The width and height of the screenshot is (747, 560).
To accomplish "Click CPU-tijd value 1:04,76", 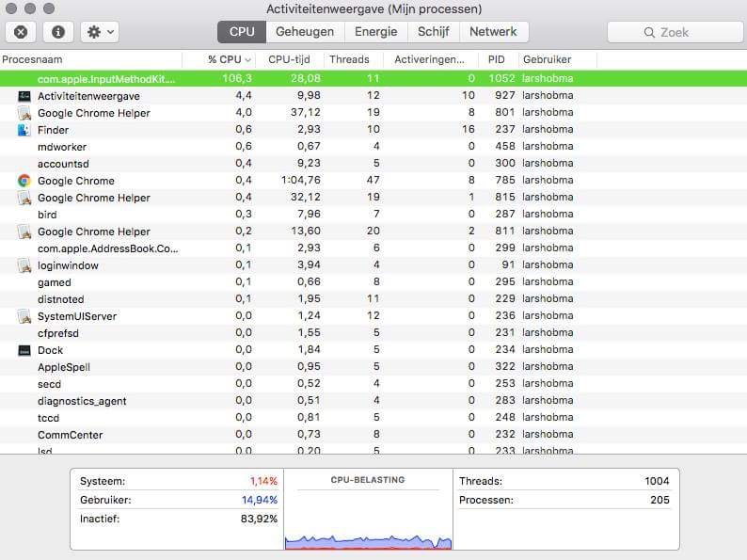I will [x=301, y=180].
